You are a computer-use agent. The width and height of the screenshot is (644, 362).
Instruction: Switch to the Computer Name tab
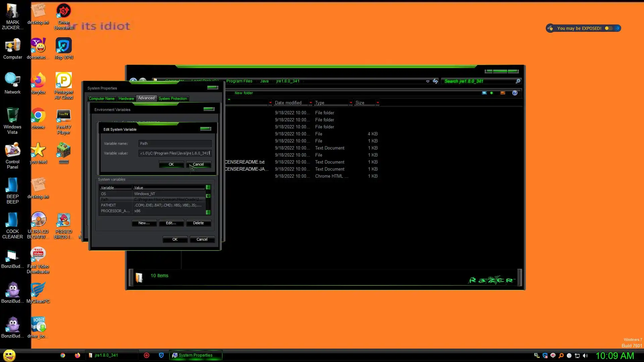(x=102, y=99)
